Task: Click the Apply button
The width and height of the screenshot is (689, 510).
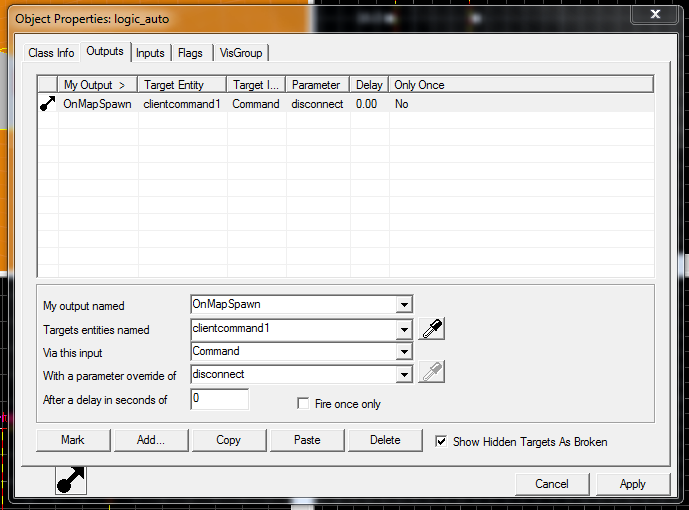Action: (x=632, y=483)
